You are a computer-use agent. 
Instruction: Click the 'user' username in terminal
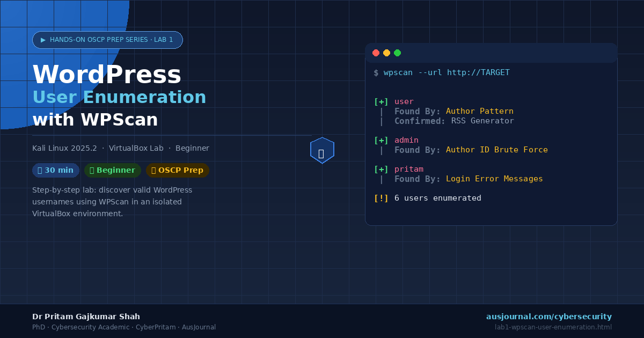point(404,101)
